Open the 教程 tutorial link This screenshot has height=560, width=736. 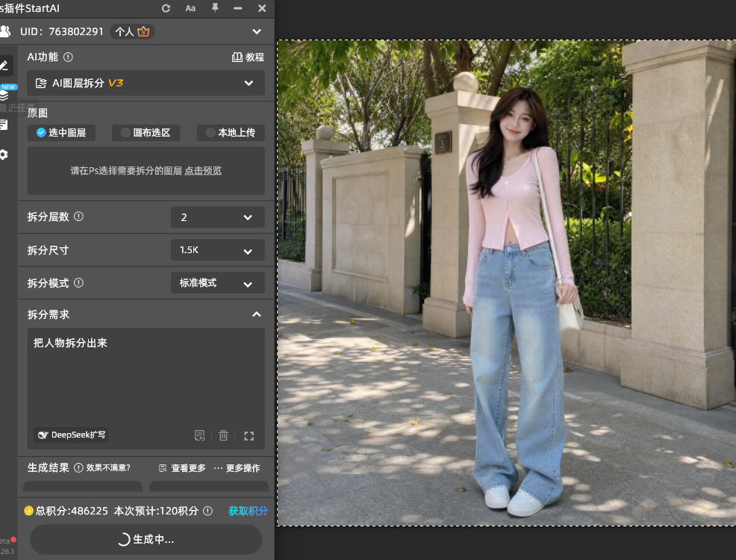pyautogui.click(x=248, y=57)
